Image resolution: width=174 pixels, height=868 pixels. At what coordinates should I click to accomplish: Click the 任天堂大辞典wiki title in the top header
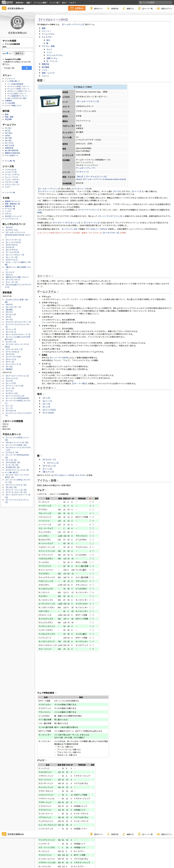tap(16, 8)
